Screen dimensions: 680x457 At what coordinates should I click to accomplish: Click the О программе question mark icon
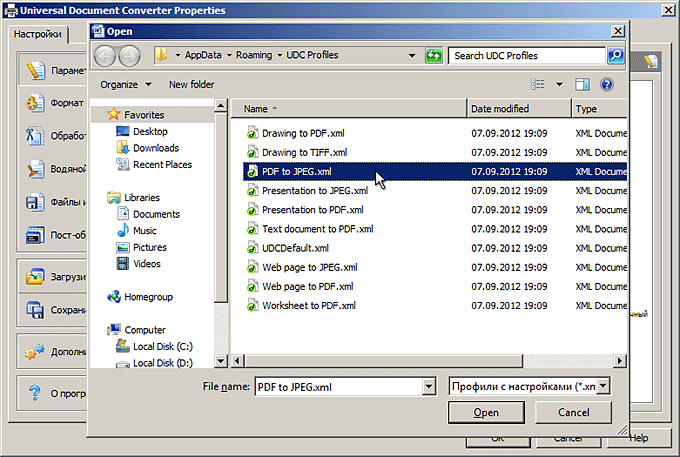click(35, 393)
